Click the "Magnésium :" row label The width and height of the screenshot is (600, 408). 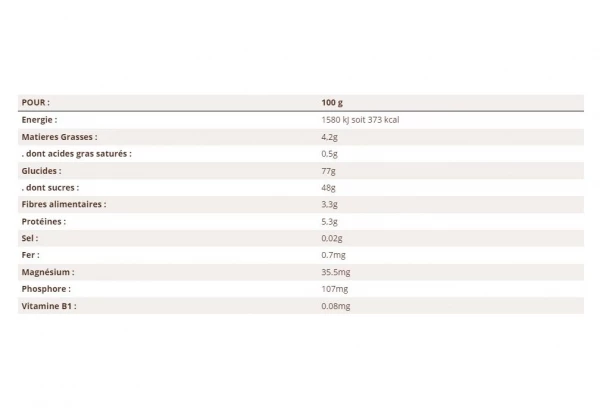(x=48, y=272)
